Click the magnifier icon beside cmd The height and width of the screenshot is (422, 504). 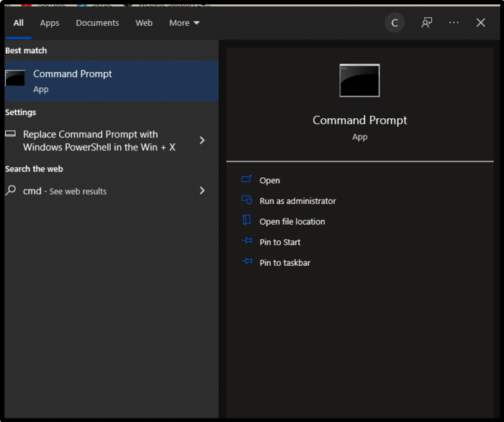11,190
